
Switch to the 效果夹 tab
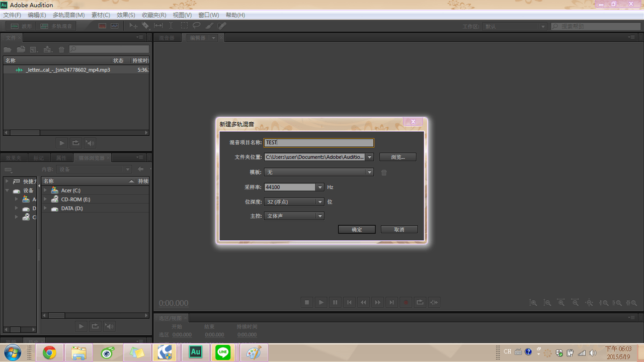(14, 158)
